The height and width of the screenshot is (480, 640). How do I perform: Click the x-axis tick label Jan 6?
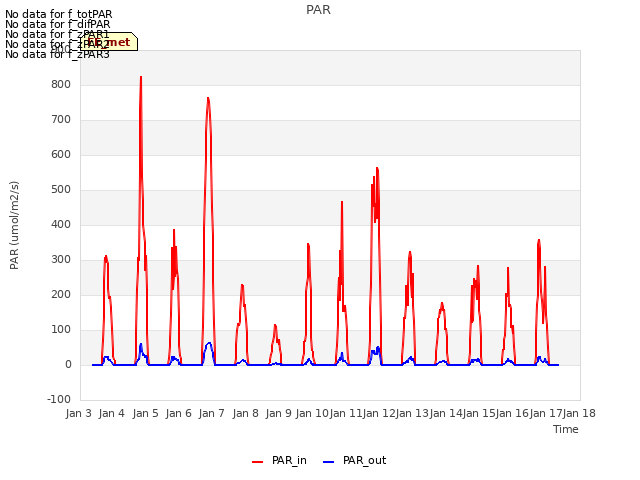click(x=179, y=413)
